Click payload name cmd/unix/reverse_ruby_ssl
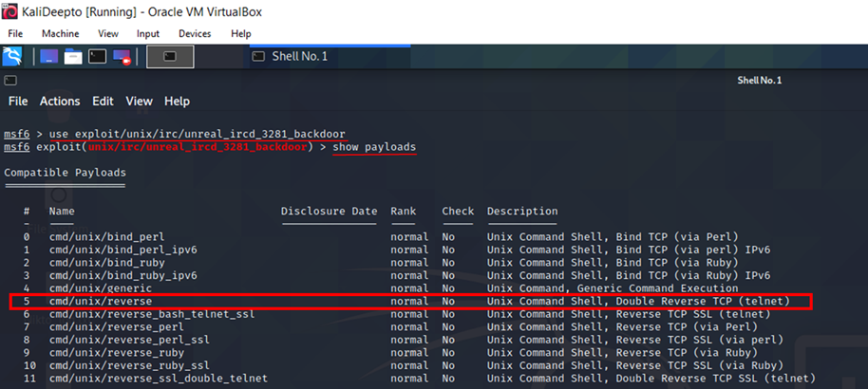 [129, 365]
